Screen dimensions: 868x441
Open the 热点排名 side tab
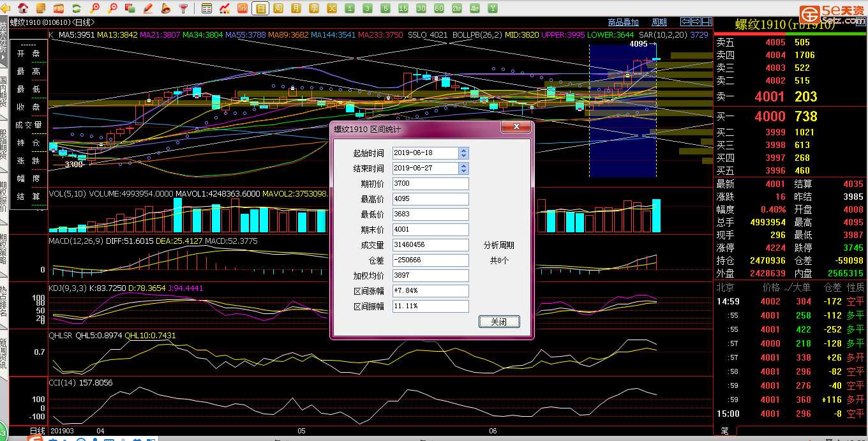click(4, 302)
